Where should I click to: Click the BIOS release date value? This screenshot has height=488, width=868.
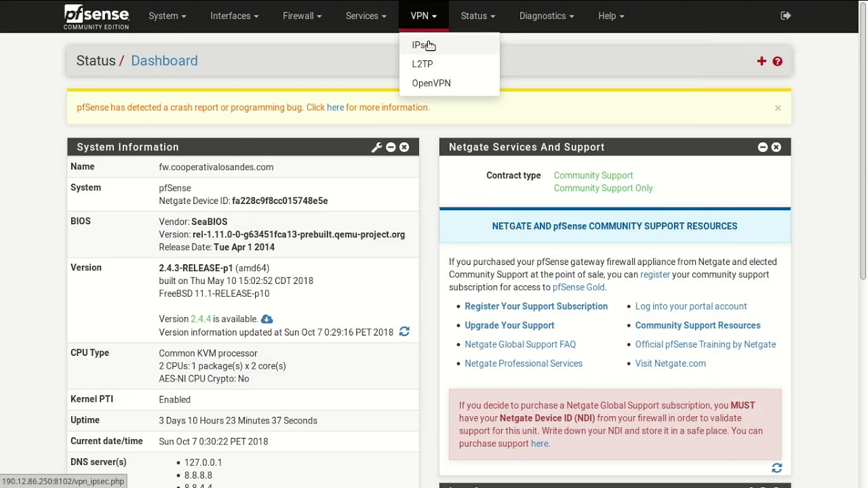244,247
